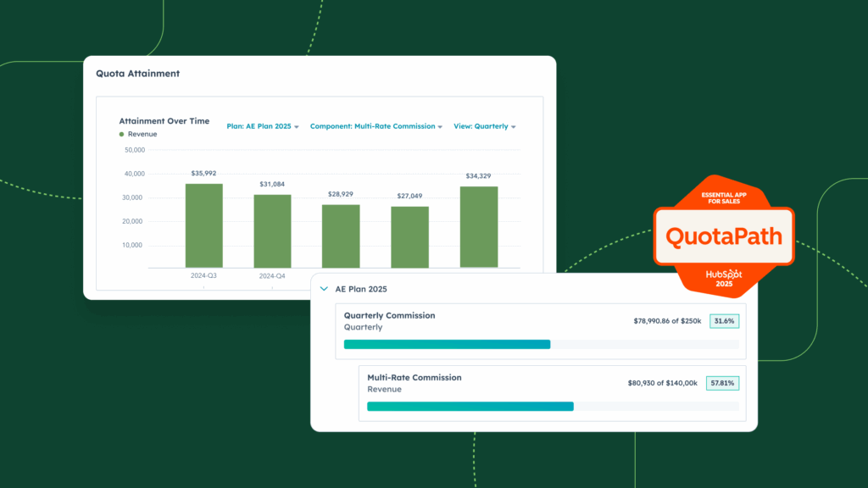Click the Multi-Rate Commission card title
This screenshot has height=488, width=868.
point(414,377)
